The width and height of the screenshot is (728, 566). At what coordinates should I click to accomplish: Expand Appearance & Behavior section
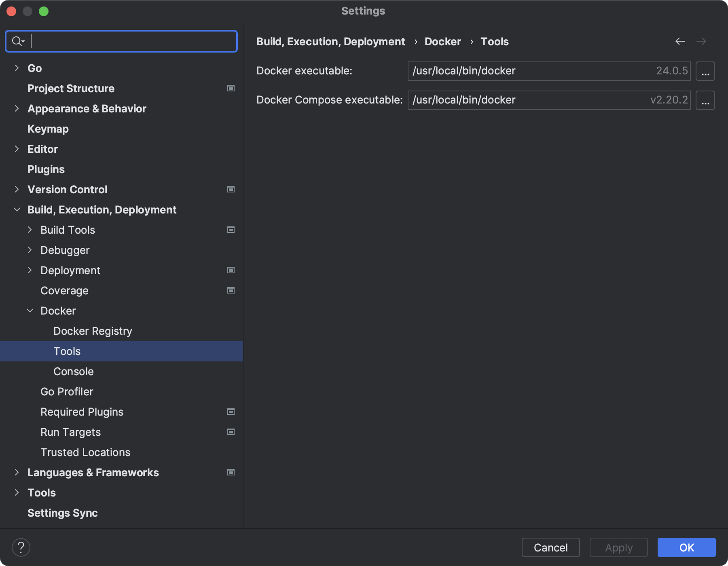17,108
